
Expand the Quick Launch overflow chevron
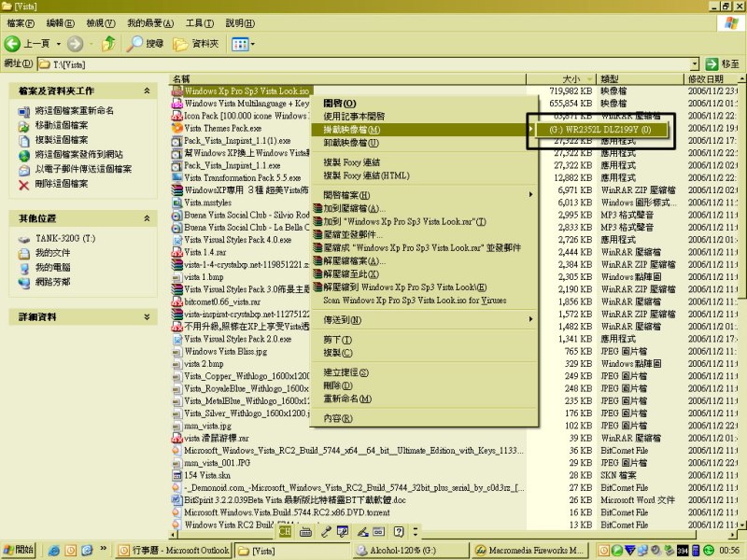click(103, 549)
